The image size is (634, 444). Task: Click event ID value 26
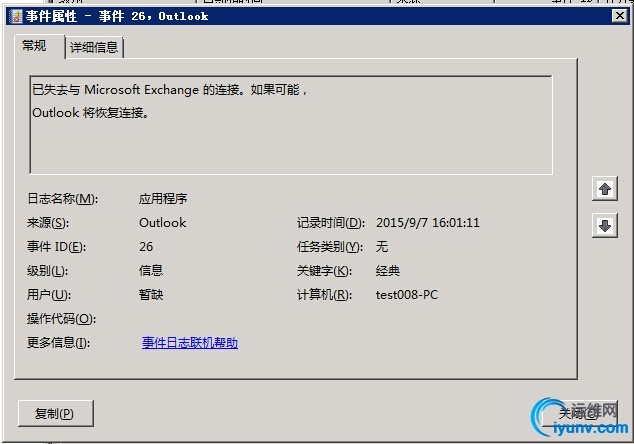(x=146, y=247)
